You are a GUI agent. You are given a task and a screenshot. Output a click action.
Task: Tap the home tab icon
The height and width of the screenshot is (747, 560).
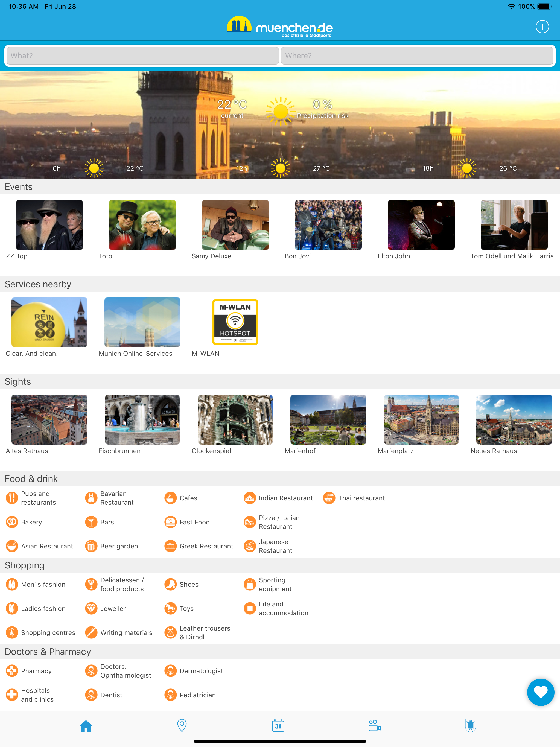coord(86,725)
